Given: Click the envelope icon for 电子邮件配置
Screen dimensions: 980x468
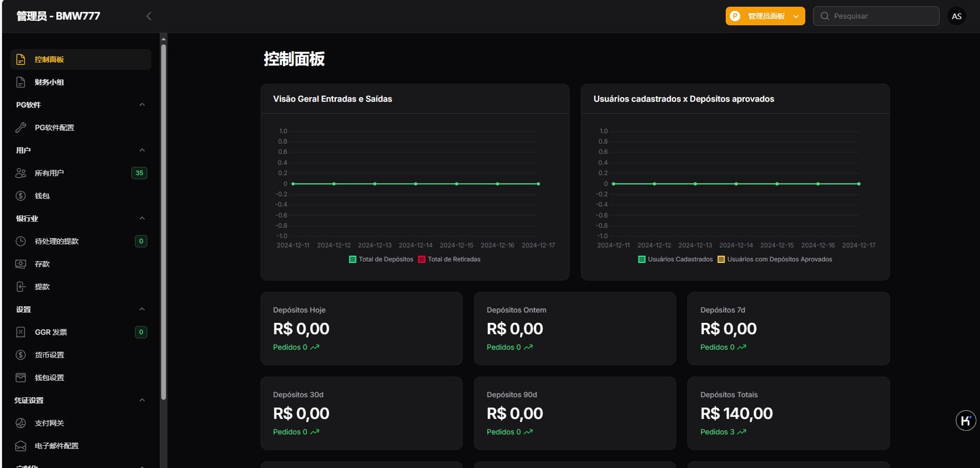Looking at the screenshot, I should click(x=21, y=446).
